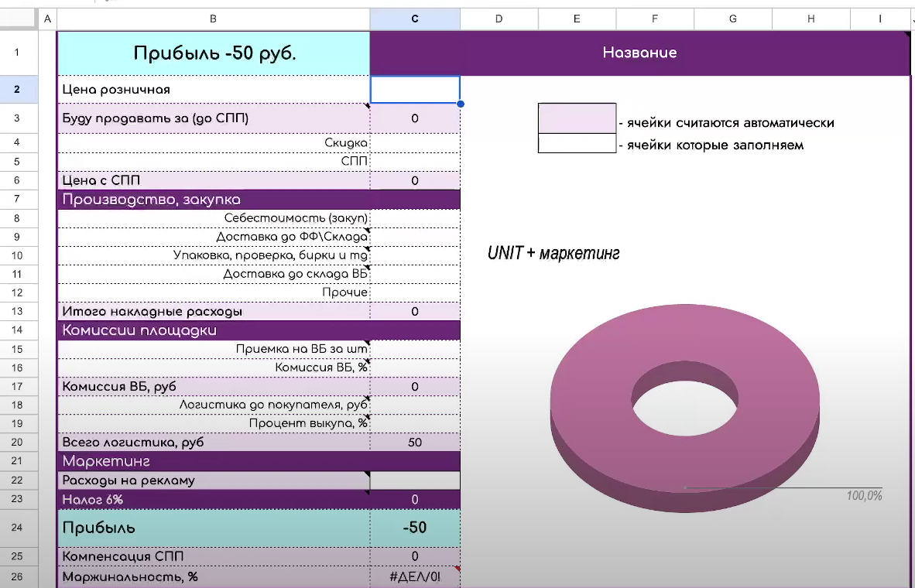
Task: Select the Комиссия ВБ, руб label
Action: [119, 386]
